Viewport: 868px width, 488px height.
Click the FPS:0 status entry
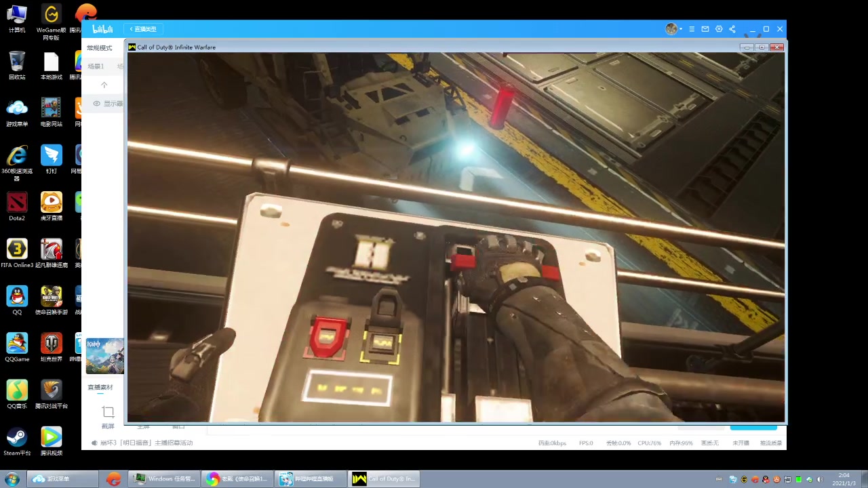click(x=586, y=443)
